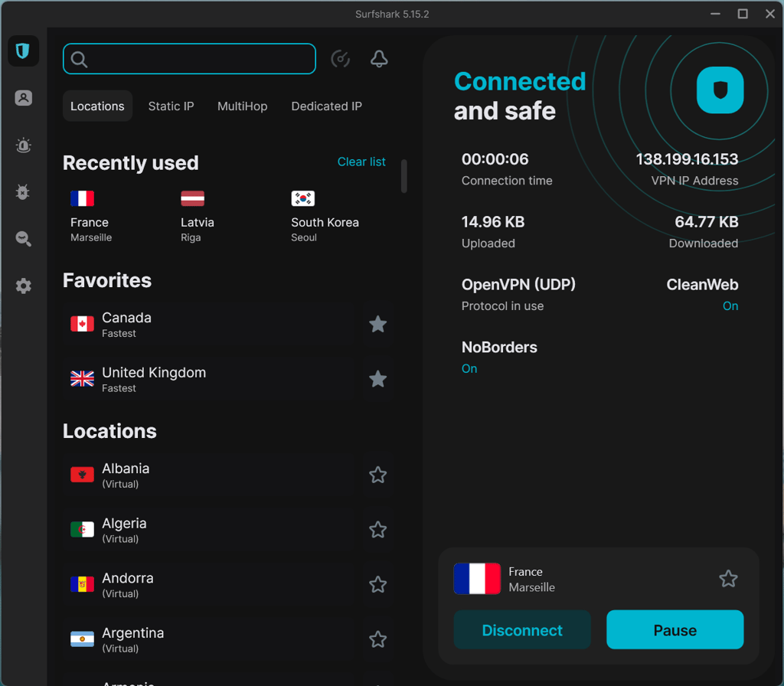Connect to Canada Fastest favorite
The image size is (784, 686).
pos(208,325)
